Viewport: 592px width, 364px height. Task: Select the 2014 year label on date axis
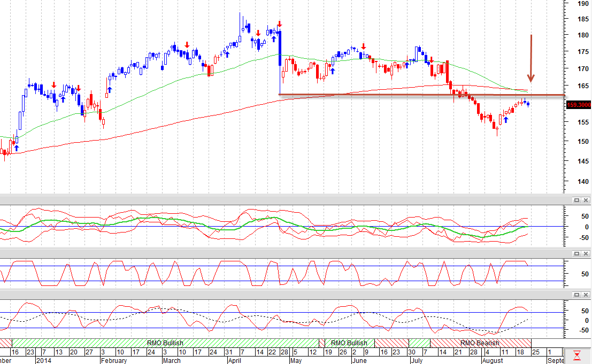[x=43, y=360]
